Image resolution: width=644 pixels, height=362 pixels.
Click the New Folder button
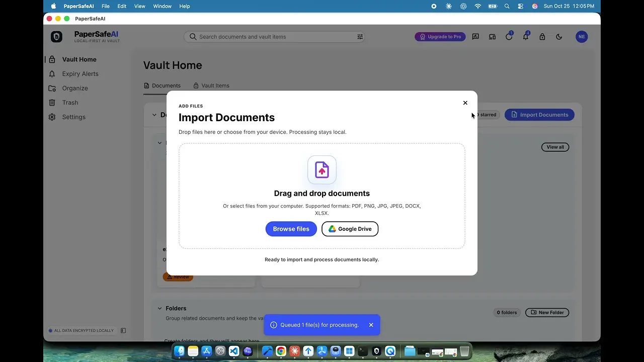pos(547,313)
